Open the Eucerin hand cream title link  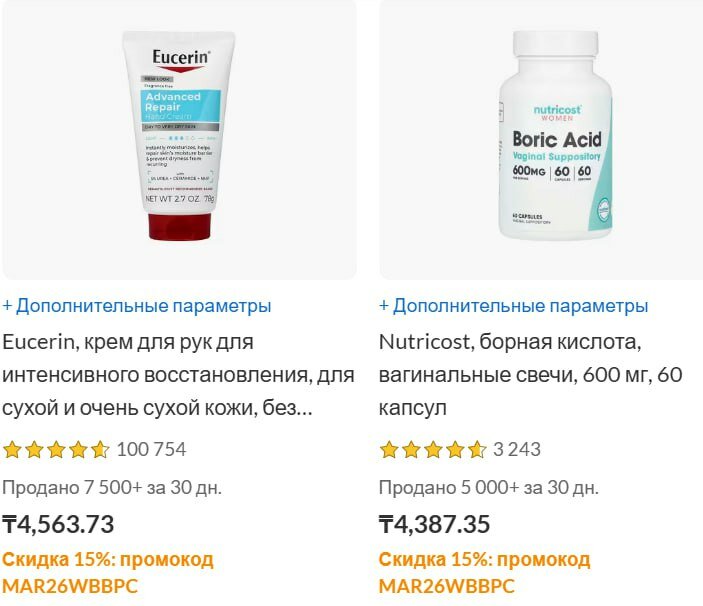(178, 375)
